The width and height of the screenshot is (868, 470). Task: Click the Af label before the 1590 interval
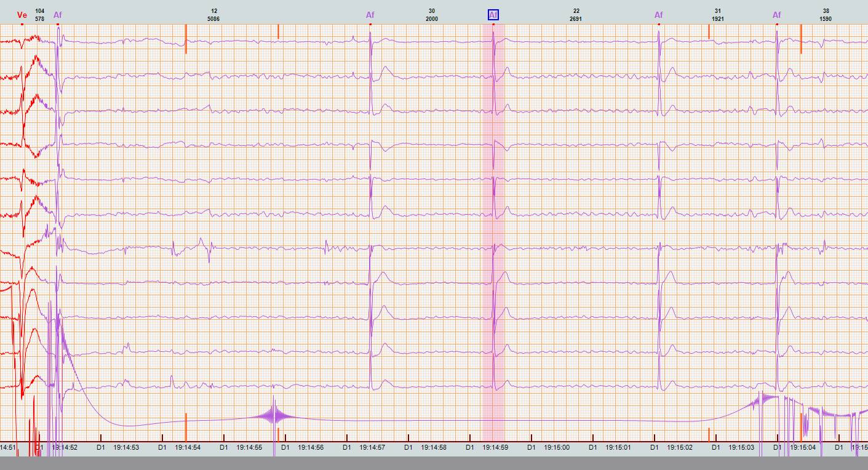[x=777, y=15]
